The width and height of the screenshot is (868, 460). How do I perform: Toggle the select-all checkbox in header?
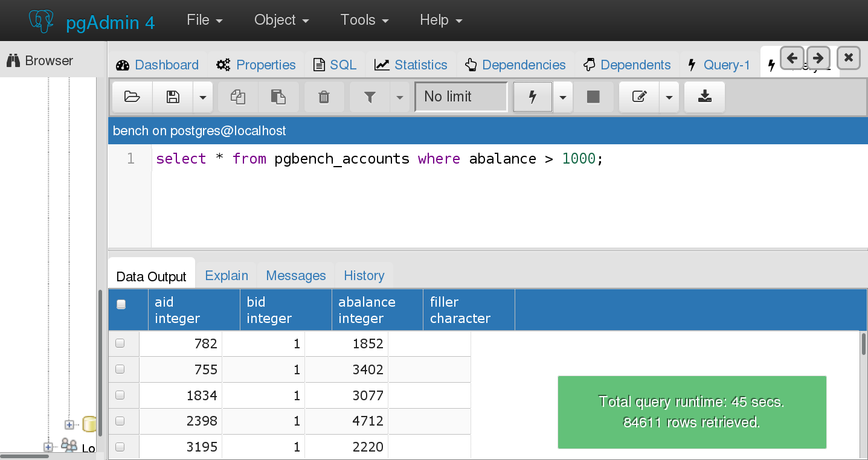pyautogui.click(x=121, y=305)
